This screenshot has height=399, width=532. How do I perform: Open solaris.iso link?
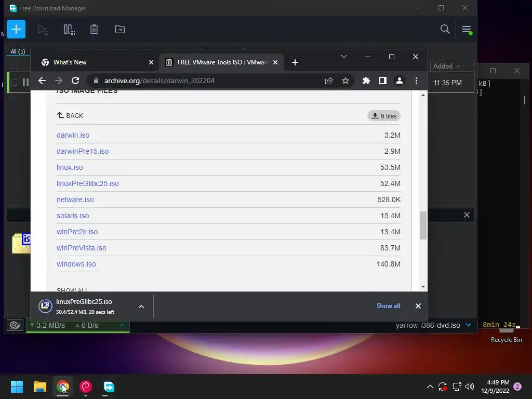(73, 216)
